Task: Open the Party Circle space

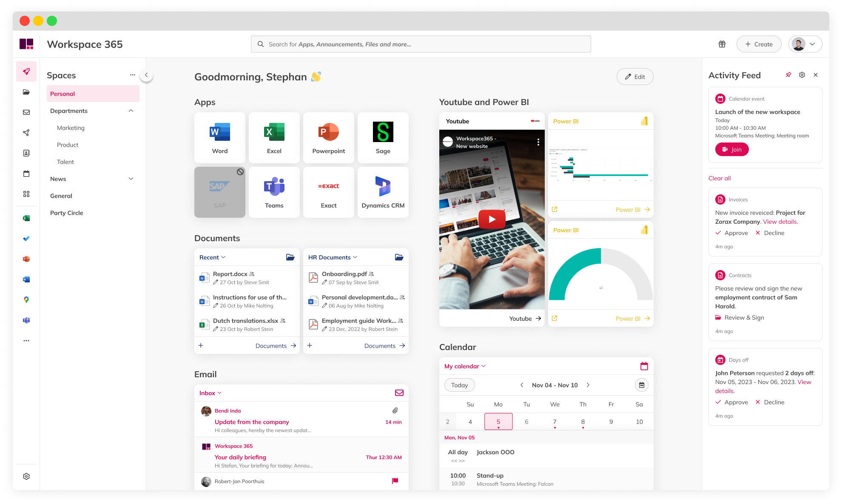Action: 66,213
